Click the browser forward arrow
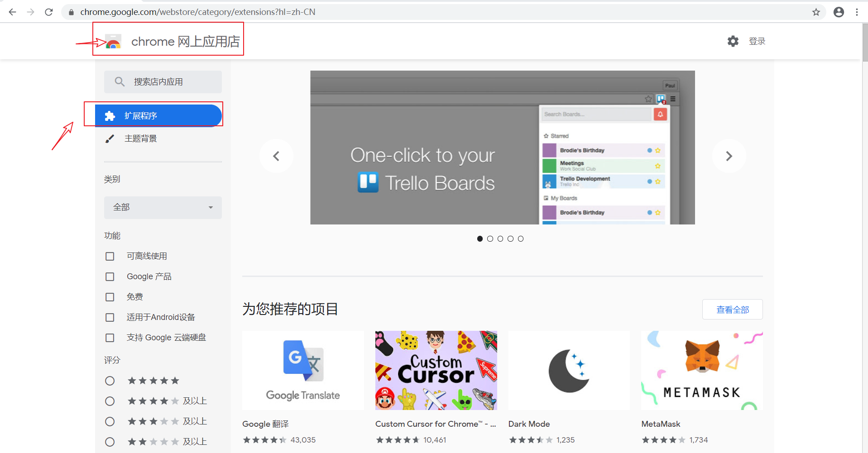 pos(30,12)
